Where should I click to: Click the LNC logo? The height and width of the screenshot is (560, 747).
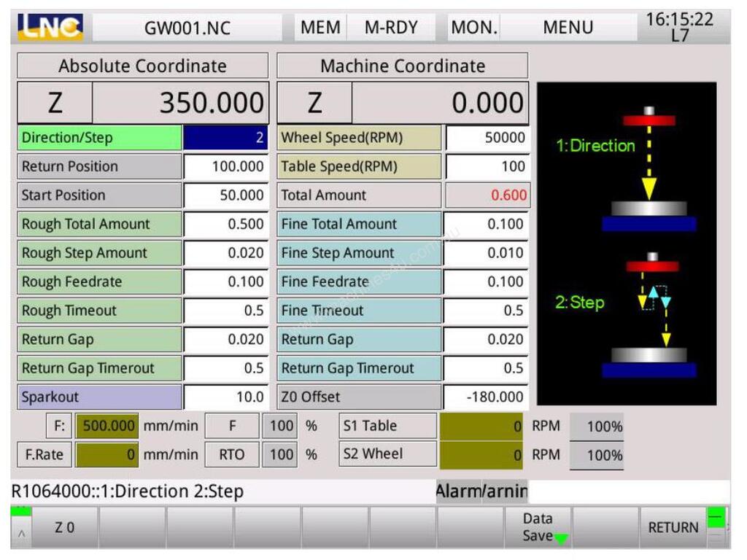[x=50, y=28]
